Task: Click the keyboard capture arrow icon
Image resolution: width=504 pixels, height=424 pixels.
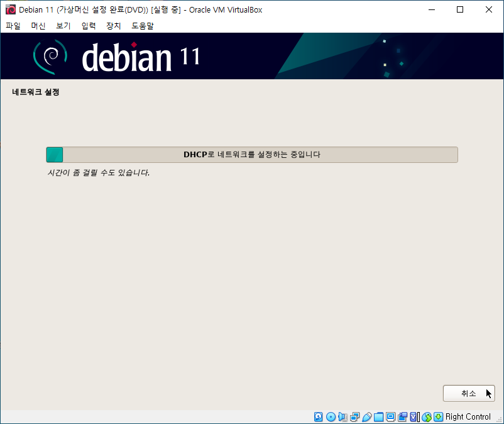Action: (438, 417)
